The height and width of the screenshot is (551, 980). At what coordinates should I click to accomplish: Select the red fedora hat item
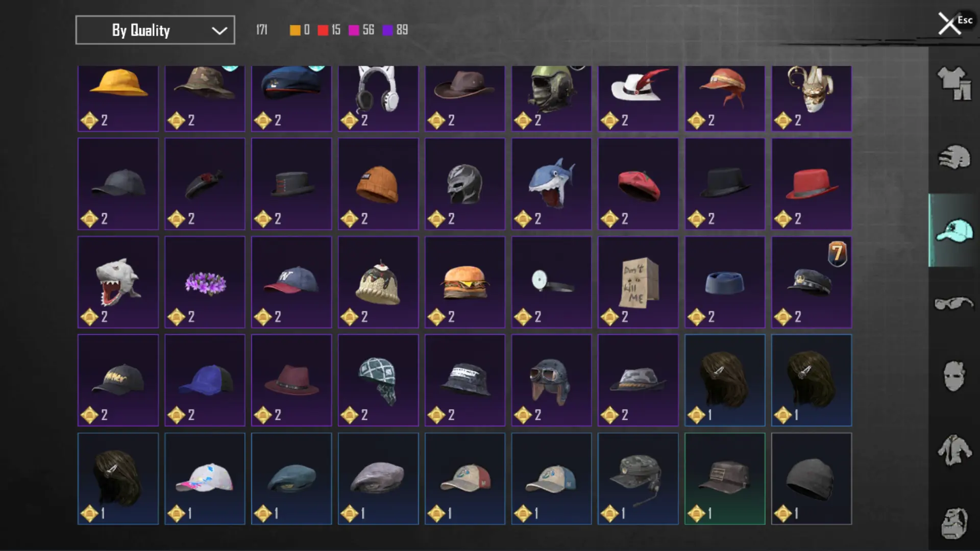[812, 184]
